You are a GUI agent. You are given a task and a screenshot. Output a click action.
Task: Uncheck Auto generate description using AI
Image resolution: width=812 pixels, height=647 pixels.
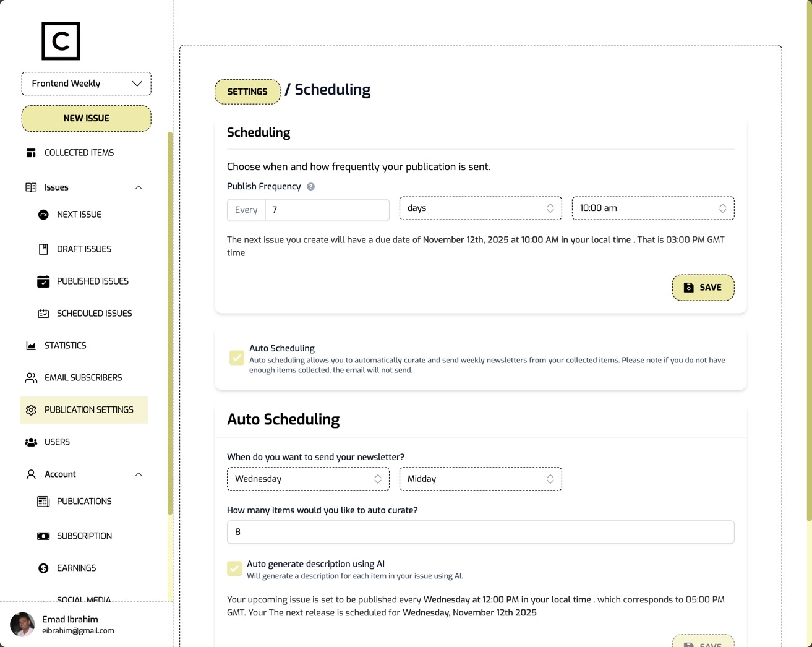[234, 568]
